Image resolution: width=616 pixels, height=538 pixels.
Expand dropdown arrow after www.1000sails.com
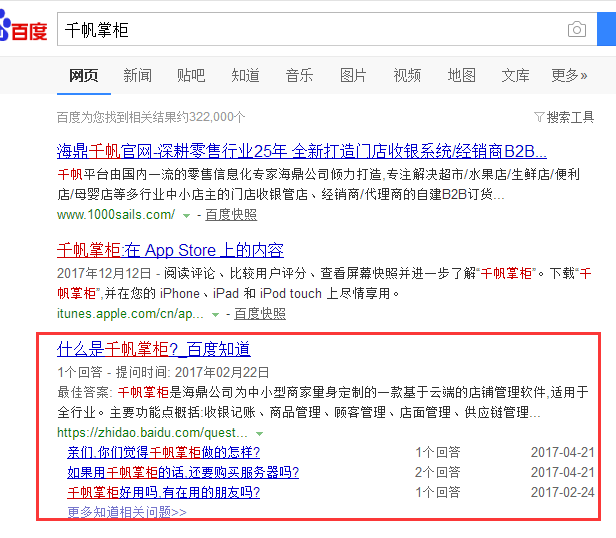[x=187, y=216]
